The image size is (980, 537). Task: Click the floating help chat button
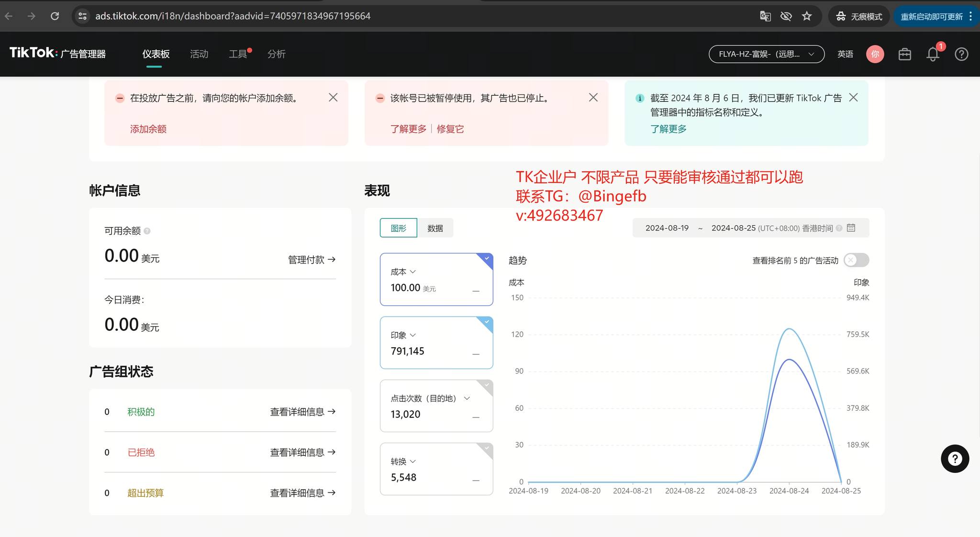(955, 459)
